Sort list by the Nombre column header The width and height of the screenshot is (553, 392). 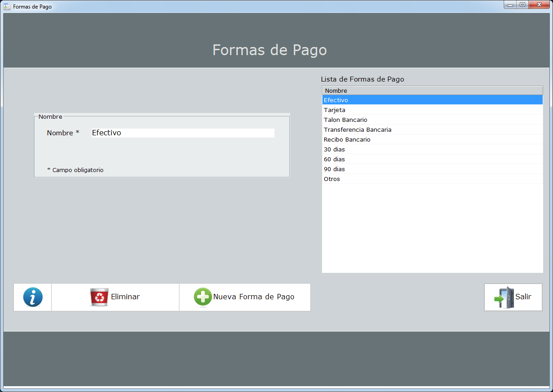[432, 90]
